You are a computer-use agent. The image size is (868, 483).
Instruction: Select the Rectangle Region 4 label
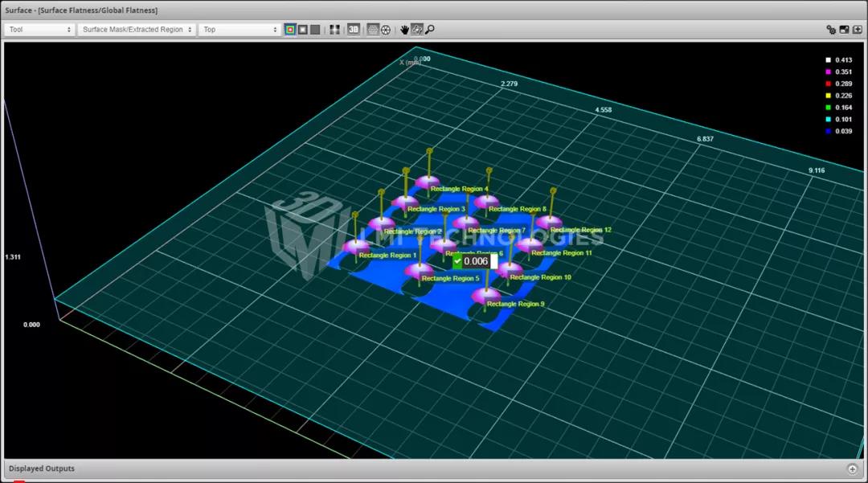[460, 189]
